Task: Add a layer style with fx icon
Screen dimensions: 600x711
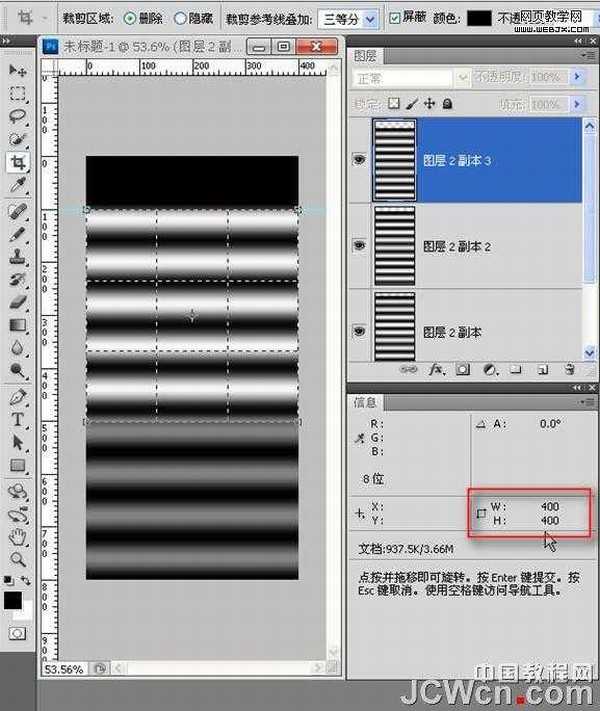Action: coord(436,369)
